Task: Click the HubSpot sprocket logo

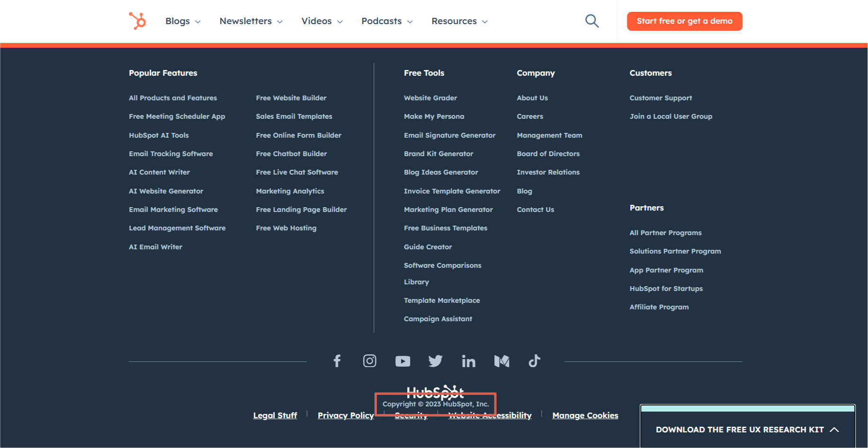Action: click(x=137, y=21)
